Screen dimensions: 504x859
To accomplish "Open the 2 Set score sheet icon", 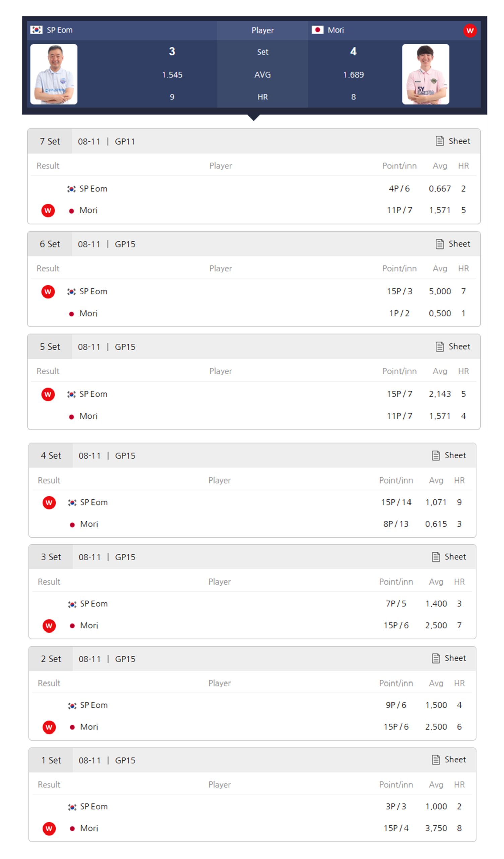I will click(x=436, y=658).
